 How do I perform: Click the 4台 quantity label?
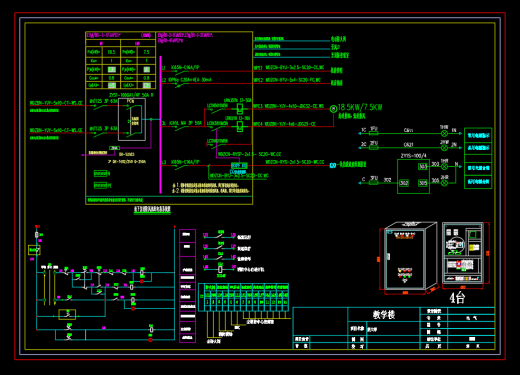(x=456, y=297)
